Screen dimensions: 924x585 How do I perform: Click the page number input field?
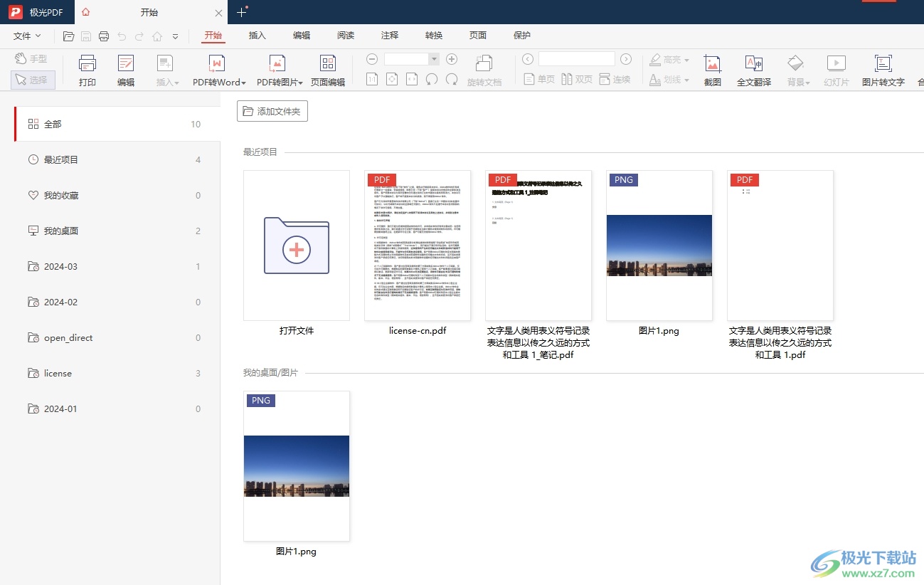click(577, 59)
